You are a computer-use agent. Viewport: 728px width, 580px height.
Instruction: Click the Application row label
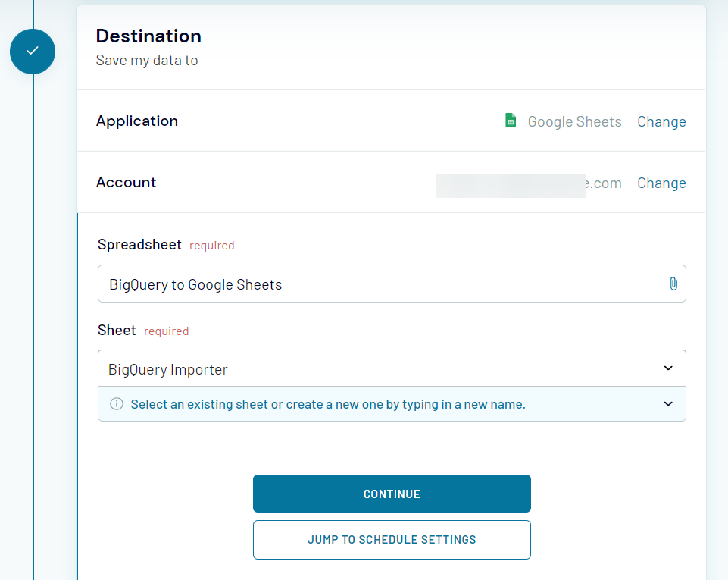(x=137, y=121)
